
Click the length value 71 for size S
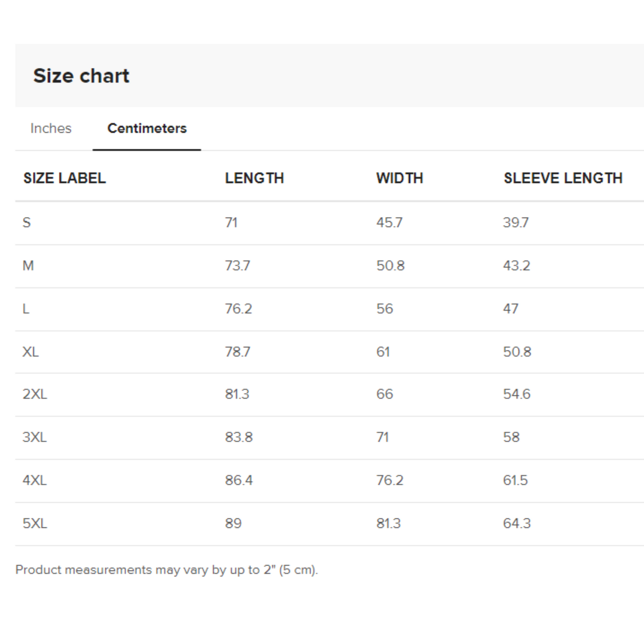tap(231, 222)
